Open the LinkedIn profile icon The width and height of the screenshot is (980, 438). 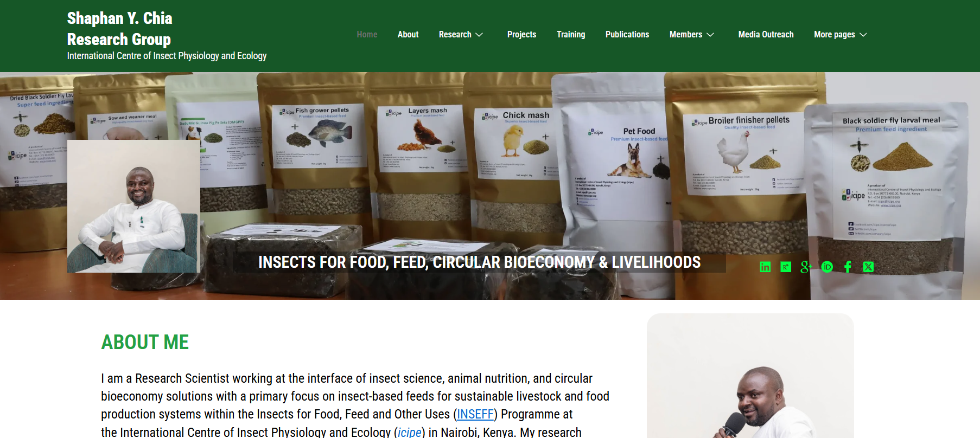click(x=765, y=267)
